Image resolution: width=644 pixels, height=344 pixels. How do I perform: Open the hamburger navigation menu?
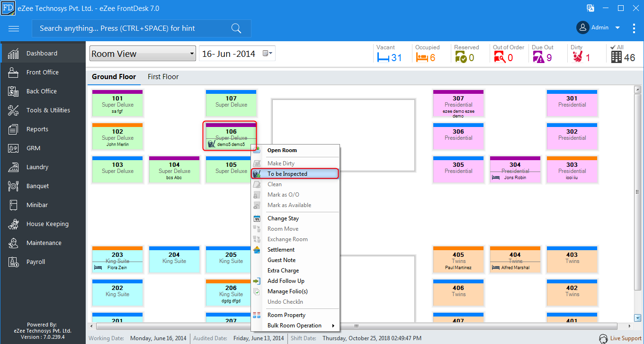point(14,28)
